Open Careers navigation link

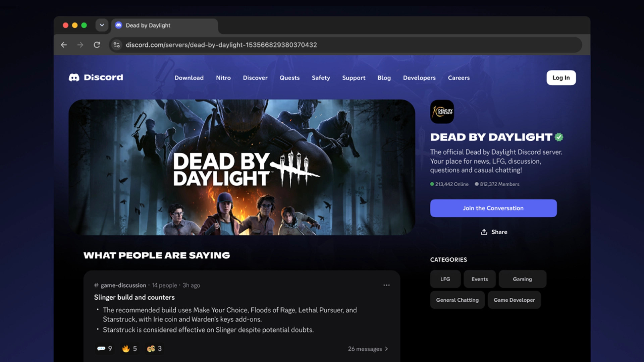click(459, 78)
